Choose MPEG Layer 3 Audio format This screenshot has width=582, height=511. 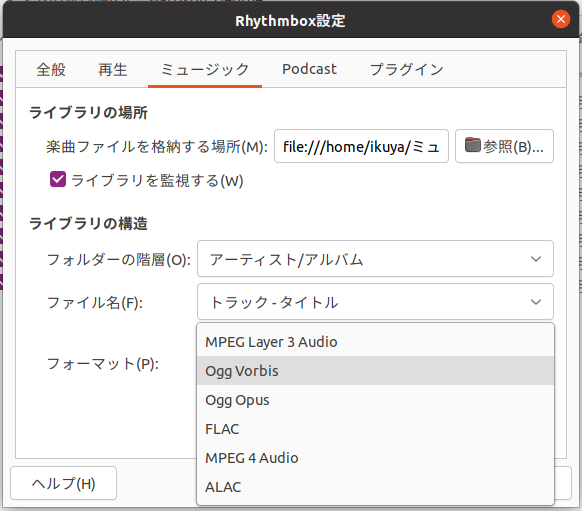pyautogui.click(x=375, y=342)
